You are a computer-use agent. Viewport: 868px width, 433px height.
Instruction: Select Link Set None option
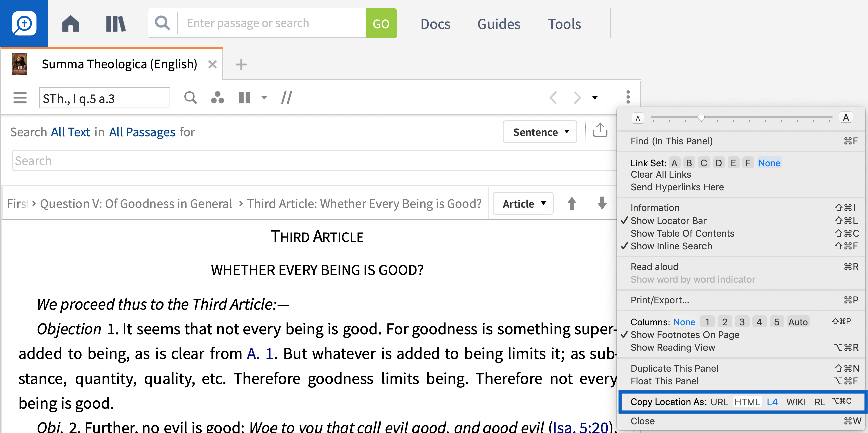(x=769, y=163)
